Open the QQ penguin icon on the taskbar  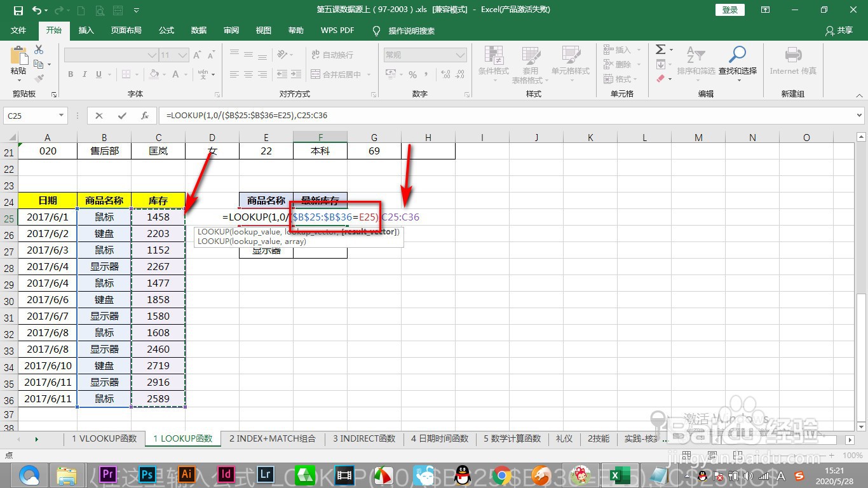[463, 474]
